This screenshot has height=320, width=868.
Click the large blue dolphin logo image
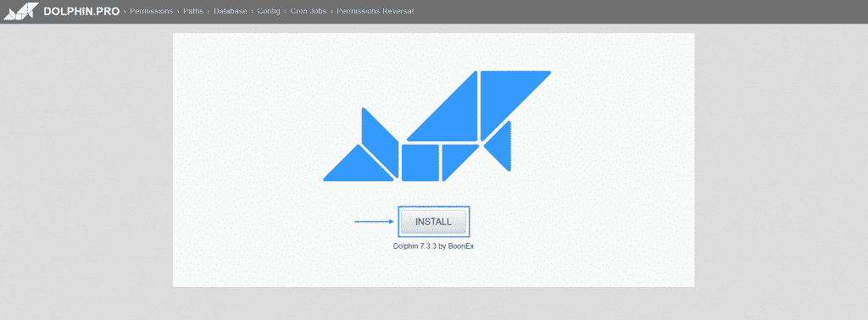tap(437, 126)
